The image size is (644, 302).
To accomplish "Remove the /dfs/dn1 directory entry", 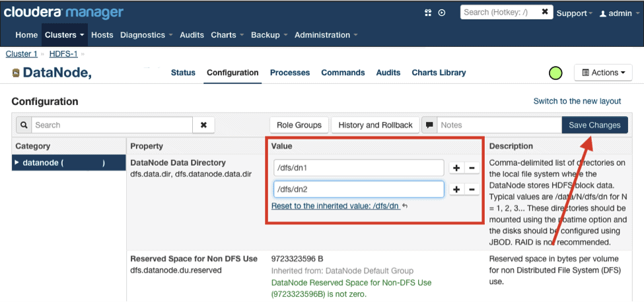I will click(x=472, y=169).
